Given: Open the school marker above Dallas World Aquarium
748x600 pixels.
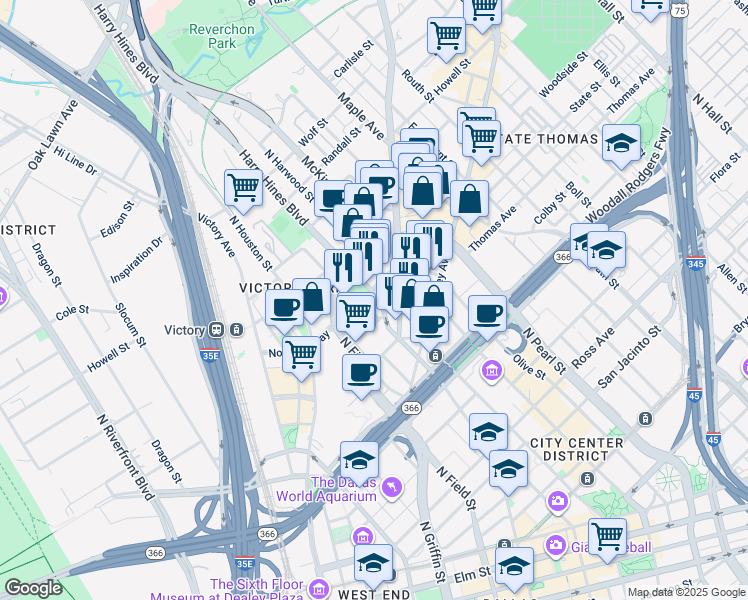Looking at the screenshot, I should 359,459.
